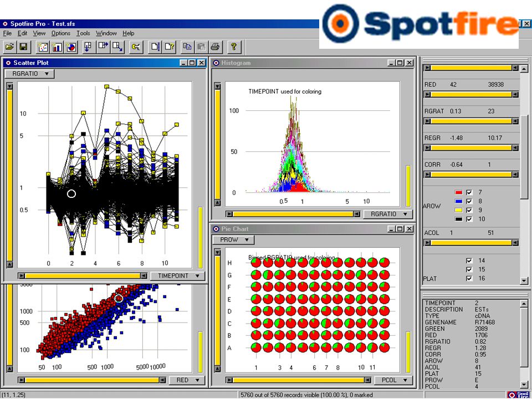Uncheck the PLAT 16 checkbox
532x399 pixels.
click(469, 279)
